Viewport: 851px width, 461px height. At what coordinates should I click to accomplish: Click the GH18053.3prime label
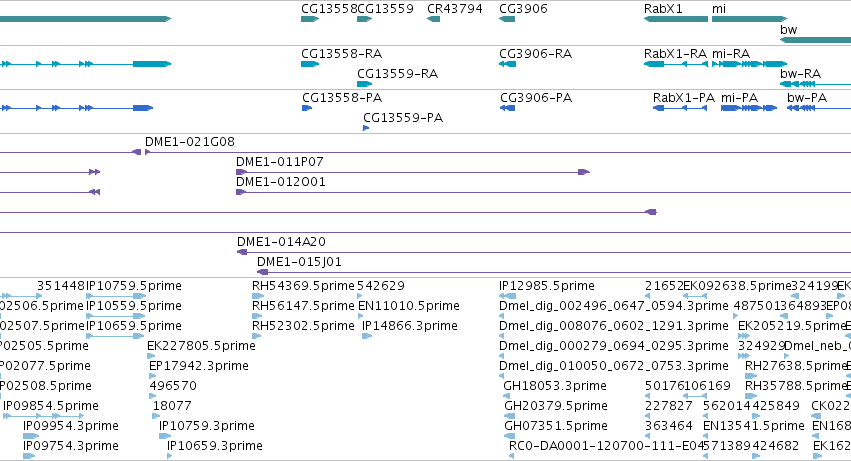click(555, 386)
